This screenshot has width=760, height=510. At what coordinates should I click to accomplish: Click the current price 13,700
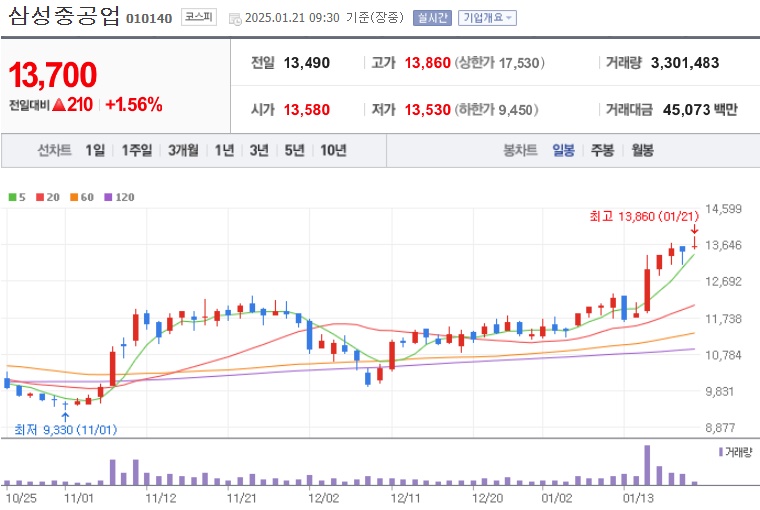[x=53, y=75]
